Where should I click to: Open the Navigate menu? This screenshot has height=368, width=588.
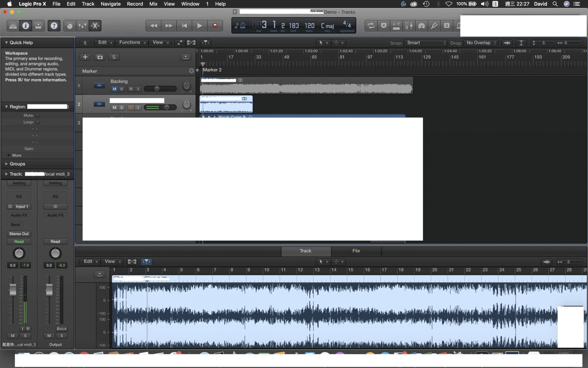coord(111,4)
